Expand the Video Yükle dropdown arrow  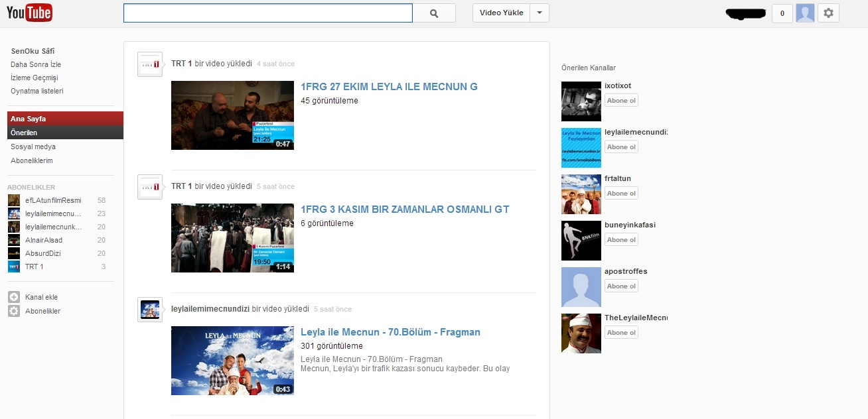tap(540, 13)
